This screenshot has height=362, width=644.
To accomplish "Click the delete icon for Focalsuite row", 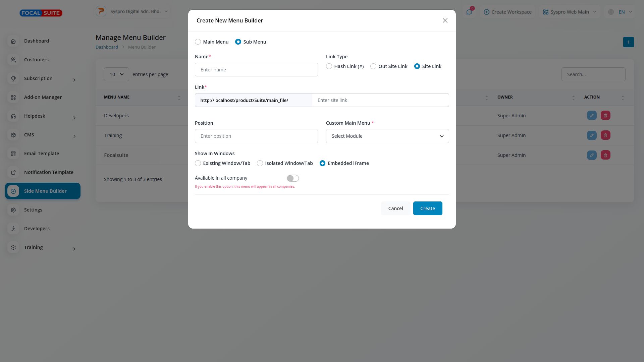I will [605, 155].
